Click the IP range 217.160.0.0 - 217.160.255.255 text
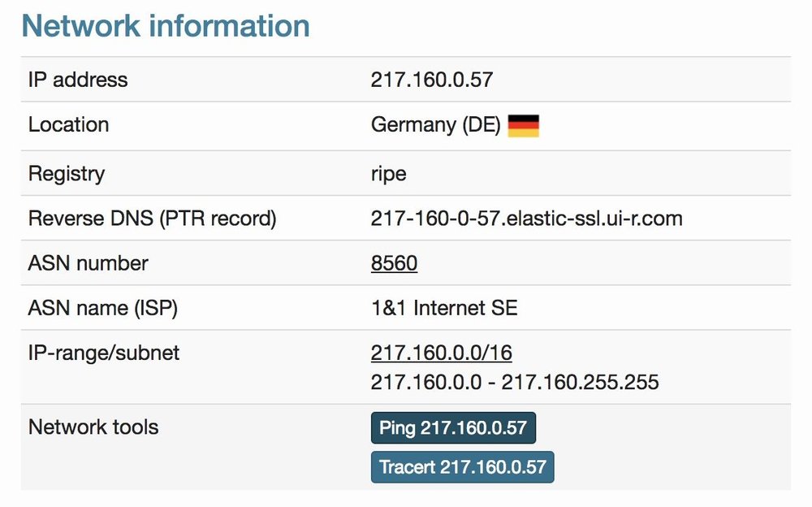 pos(514,381)
